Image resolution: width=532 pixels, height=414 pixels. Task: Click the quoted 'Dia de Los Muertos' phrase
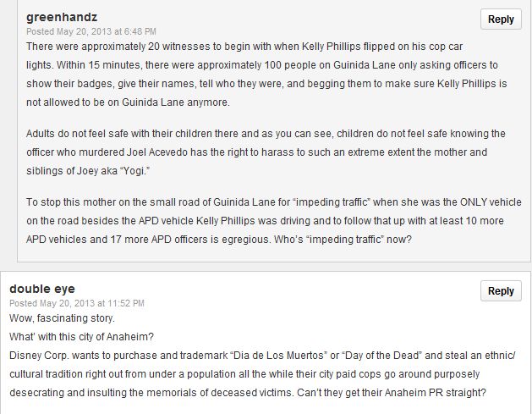[x=278, y=356]
